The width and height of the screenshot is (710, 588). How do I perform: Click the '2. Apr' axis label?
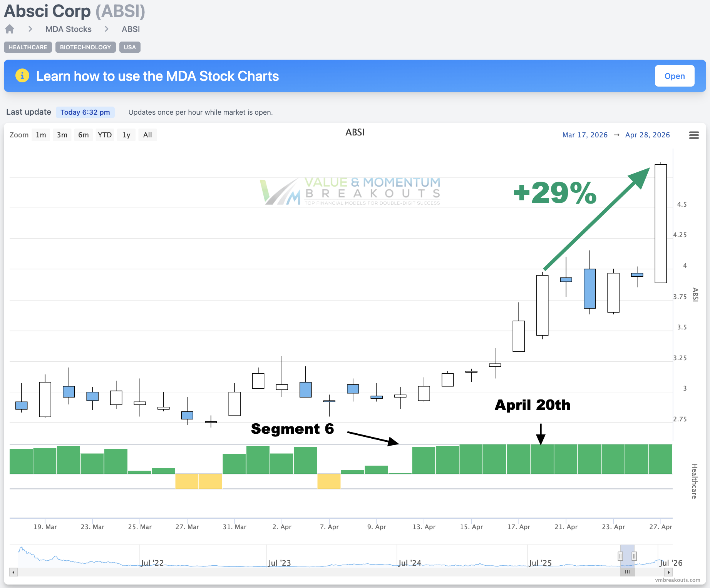point(282,527)
